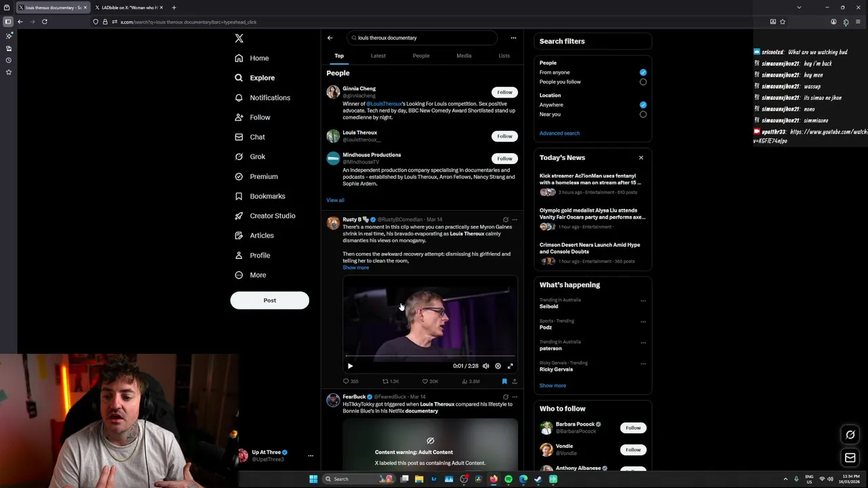Open Explore in the sidebar
The height and width of the screenshot is (488, 868).
pyautogui.click(x=254, y=78)
